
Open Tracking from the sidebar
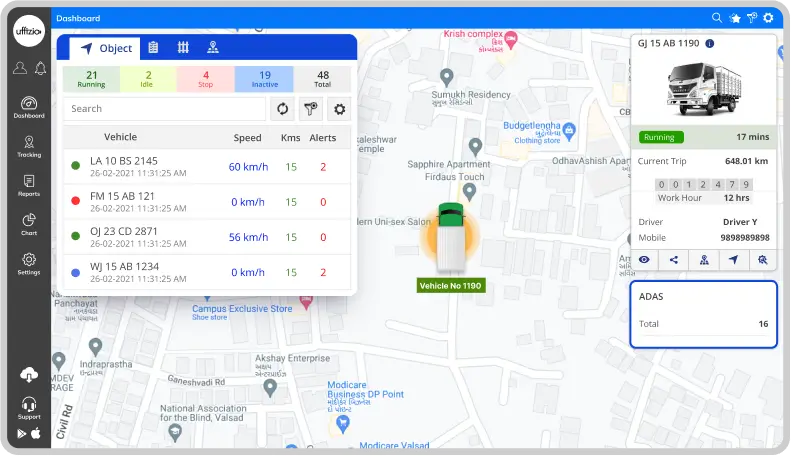[x=29, y=145]
